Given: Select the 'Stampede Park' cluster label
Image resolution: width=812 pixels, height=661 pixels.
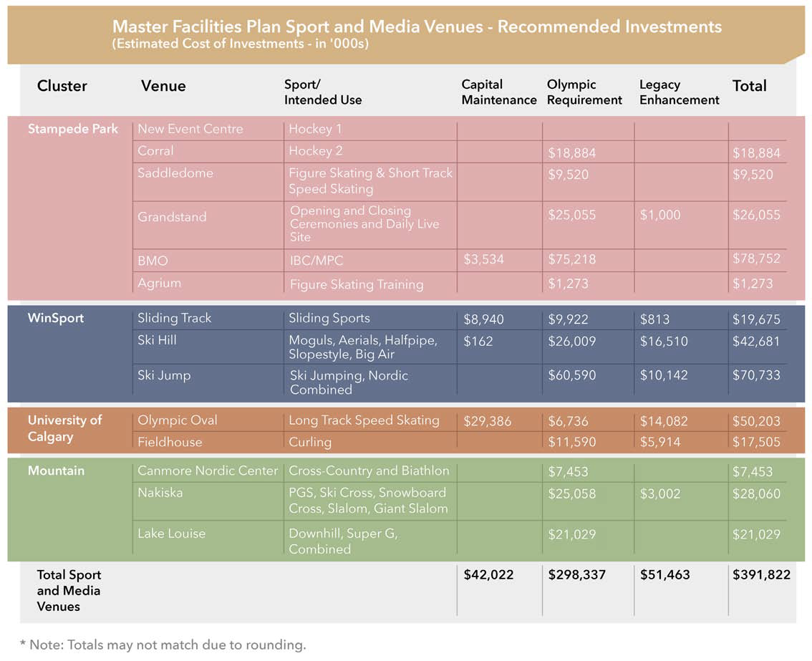Looking at the screenshot, I should 73,129.
